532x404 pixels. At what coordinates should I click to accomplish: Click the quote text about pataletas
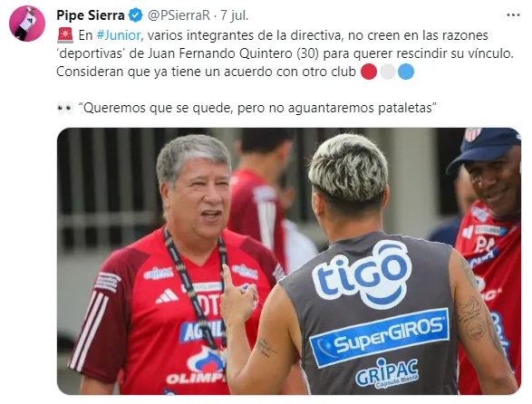257,108
